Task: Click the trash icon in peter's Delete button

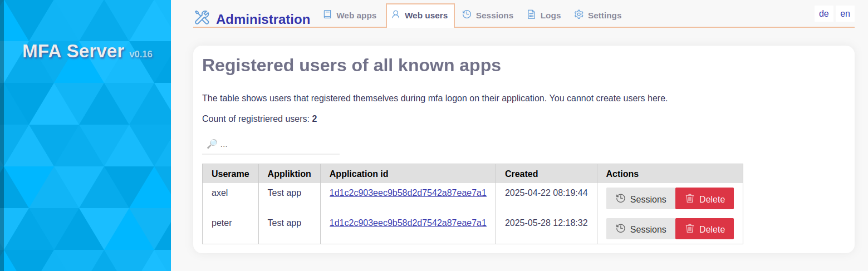Action: 690,229
